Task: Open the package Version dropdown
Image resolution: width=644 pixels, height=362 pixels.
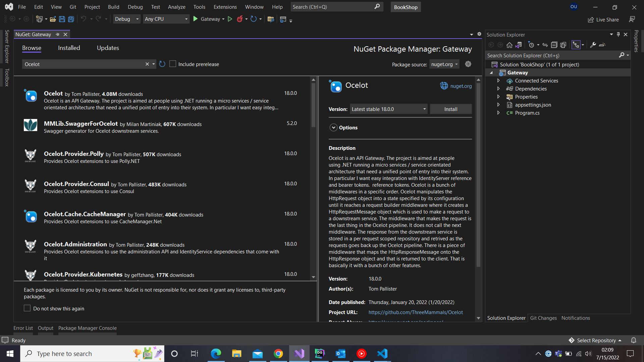Action: coord(389,109)
